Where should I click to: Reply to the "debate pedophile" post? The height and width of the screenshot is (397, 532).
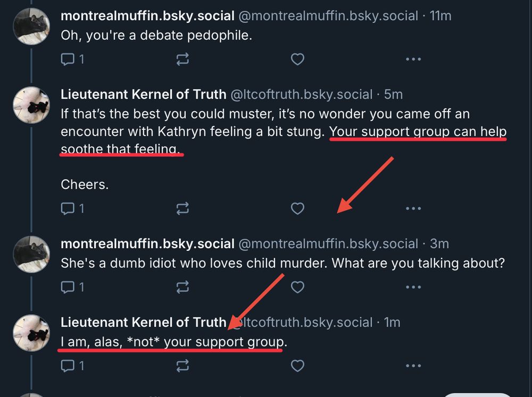(x=68, y=59)
